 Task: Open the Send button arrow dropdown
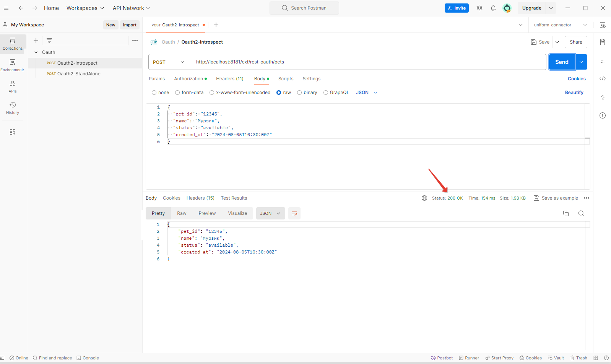coord(581,62)
